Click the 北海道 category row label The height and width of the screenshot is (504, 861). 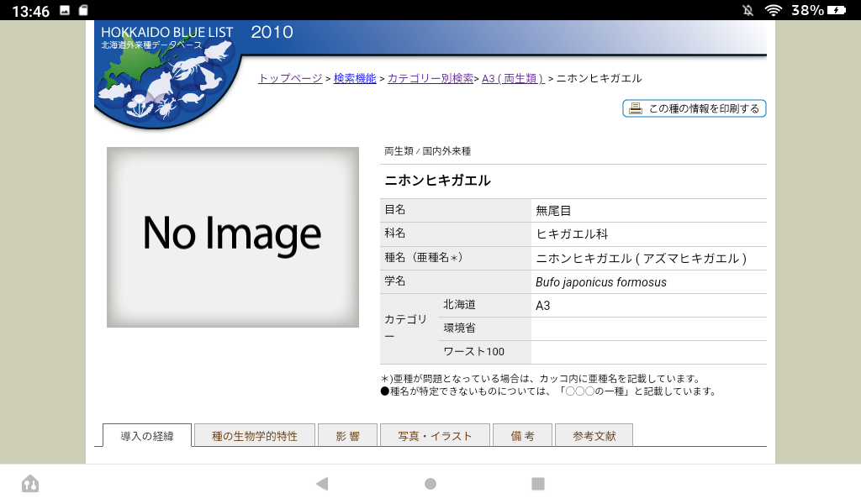460,304
